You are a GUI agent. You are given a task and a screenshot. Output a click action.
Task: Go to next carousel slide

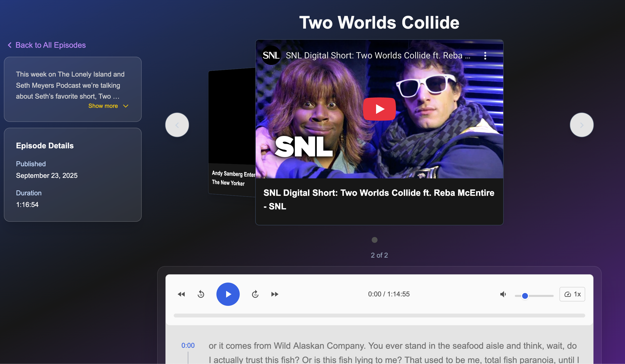[x=581, y=125]
